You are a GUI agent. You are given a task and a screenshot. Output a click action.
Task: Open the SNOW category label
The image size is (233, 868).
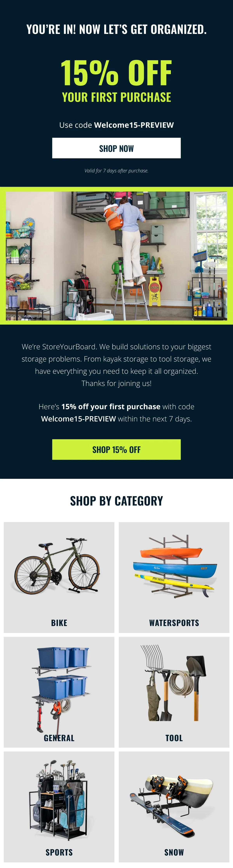pos(174,852)
